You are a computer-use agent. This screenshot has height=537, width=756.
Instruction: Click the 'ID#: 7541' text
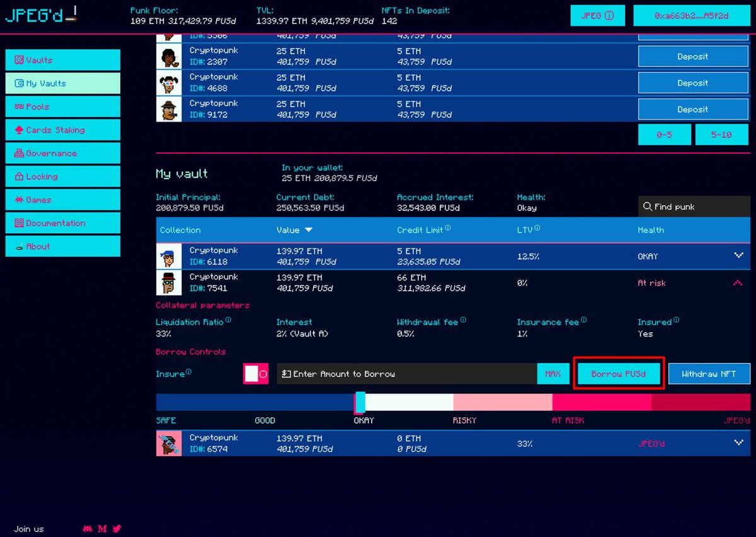point(209,289)
